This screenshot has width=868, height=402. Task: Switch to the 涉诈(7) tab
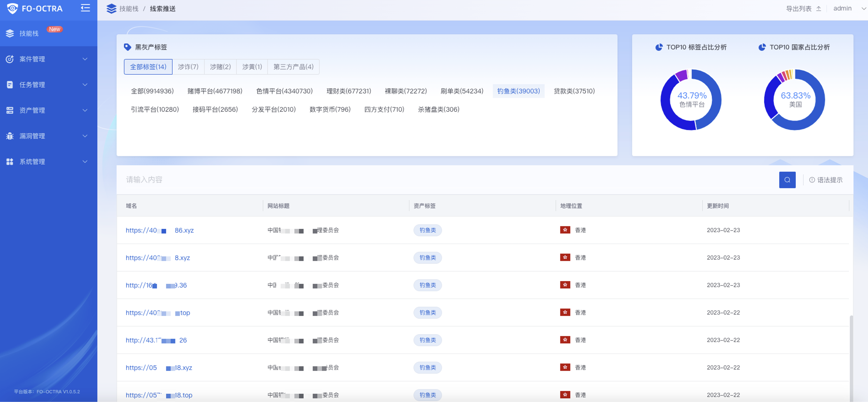tap(188, 67)
